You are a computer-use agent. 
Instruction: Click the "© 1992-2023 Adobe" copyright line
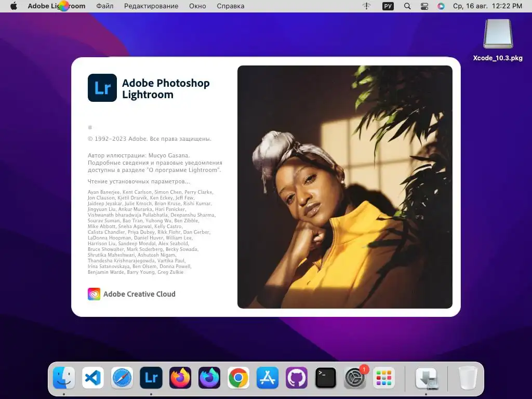pyautogui.click(x=149, y=139)
